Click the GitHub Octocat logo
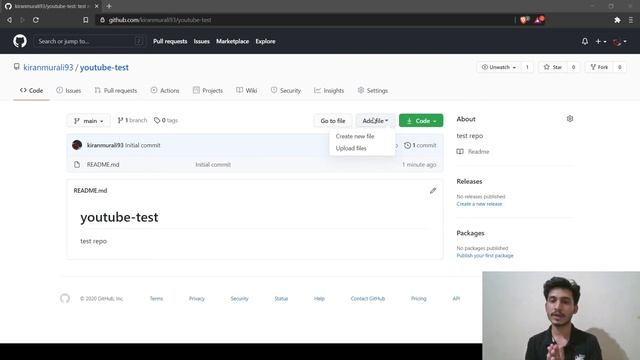The width and height of the screenshot is (640, 360). [x=20, y=41]
